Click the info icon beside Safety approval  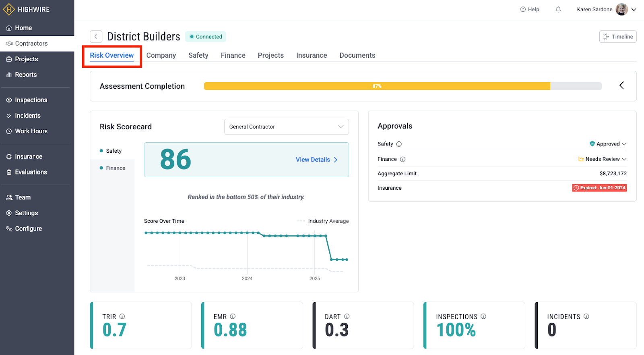[399, 144]
